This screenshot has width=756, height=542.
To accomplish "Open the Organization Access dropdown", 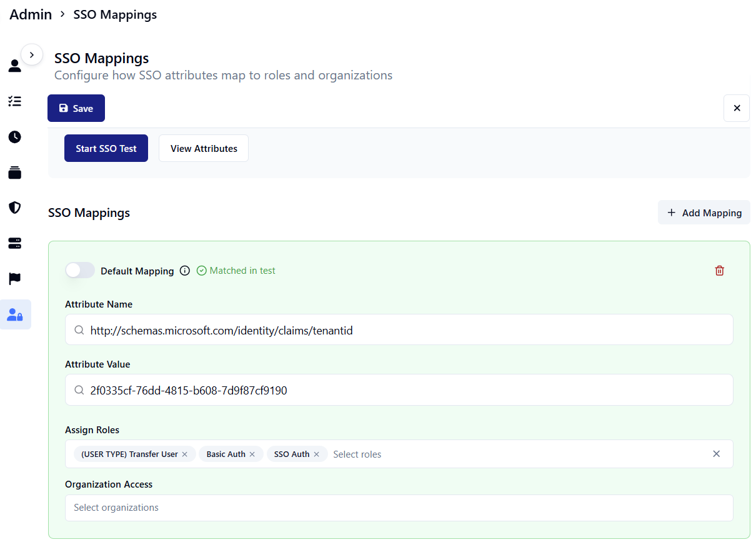I will (x=399, y=508).
